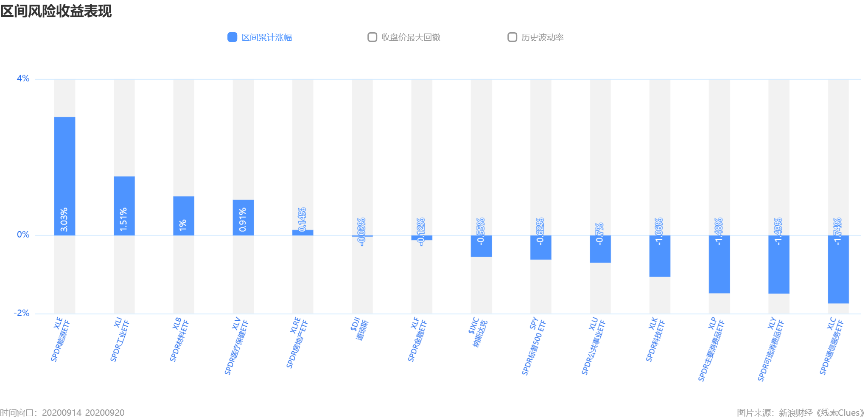Screen dimensions: 868x420
Task: Select the XLP SPDR主要消费品ETF bar
Action: [719, 264]
